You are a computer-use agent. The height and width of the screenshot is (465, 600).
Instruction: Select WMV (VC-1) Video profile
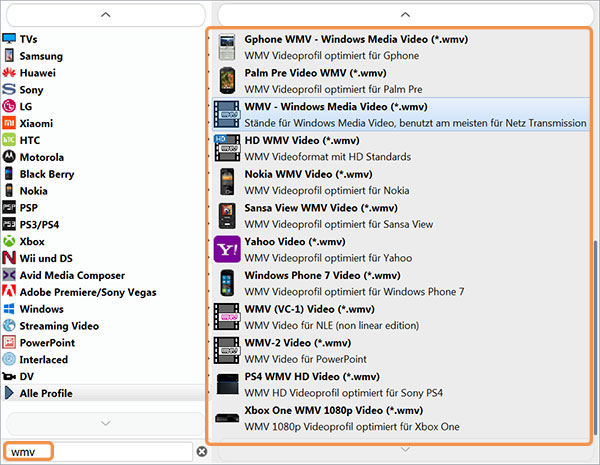(401, 317)
